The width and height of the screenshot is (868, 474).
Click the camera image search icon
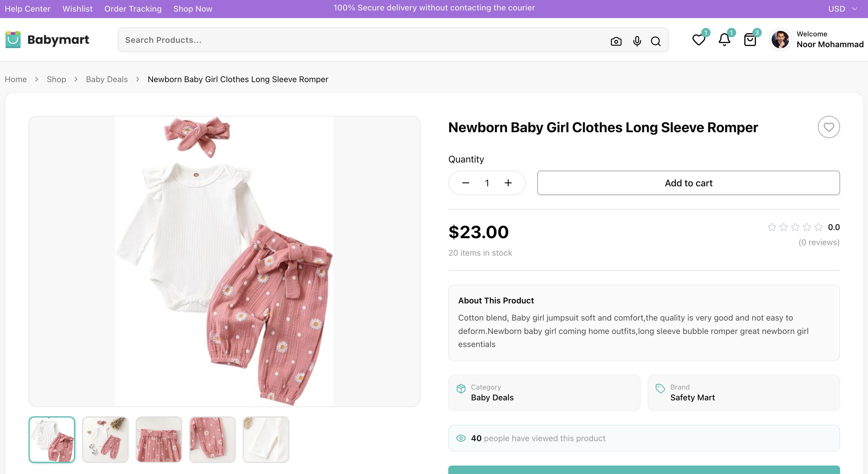tap(616, 41)
